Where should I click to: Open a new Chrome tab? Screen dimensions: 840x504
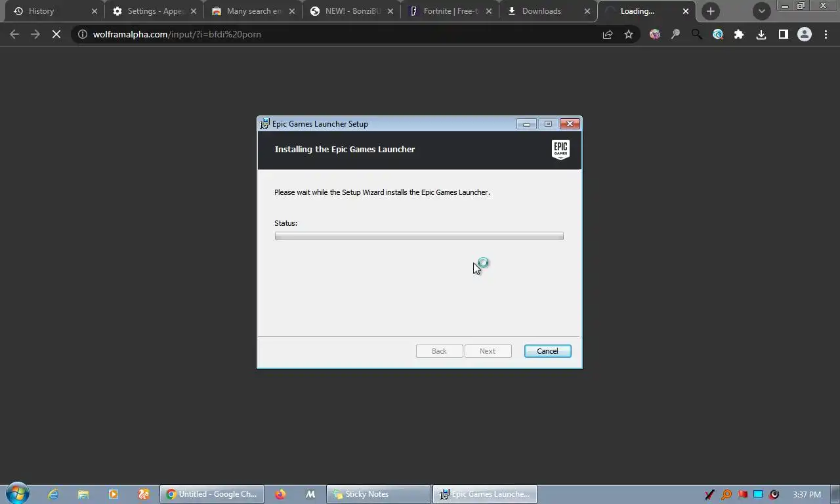click(x=711, y=11)
